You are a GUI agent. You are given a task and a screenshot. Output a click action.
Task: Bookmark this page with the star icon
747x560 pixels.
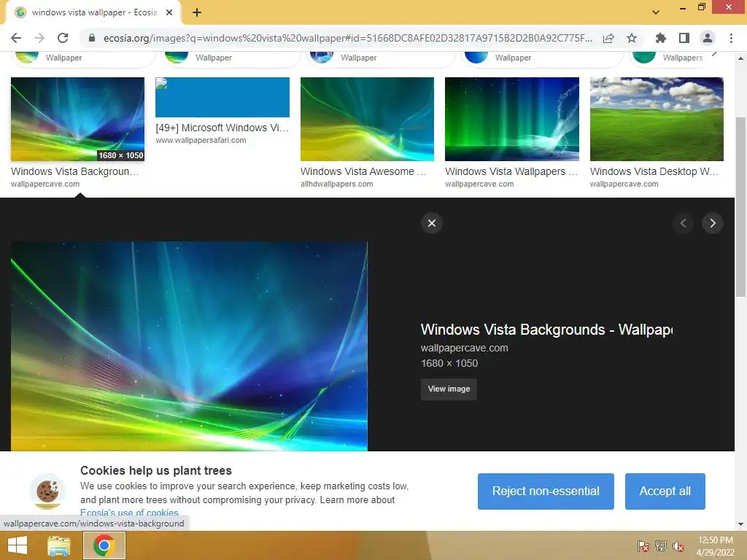[x=632, y=38]
